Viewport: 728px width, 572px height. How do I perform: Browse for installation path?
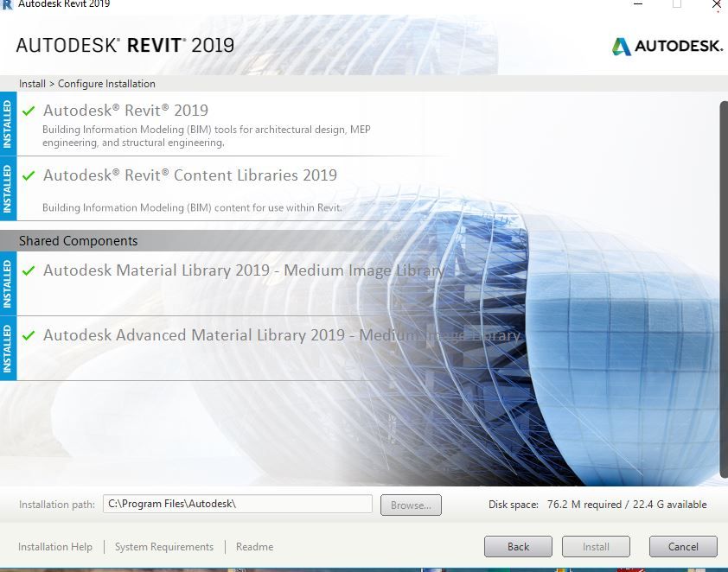(x=411, y=505)
